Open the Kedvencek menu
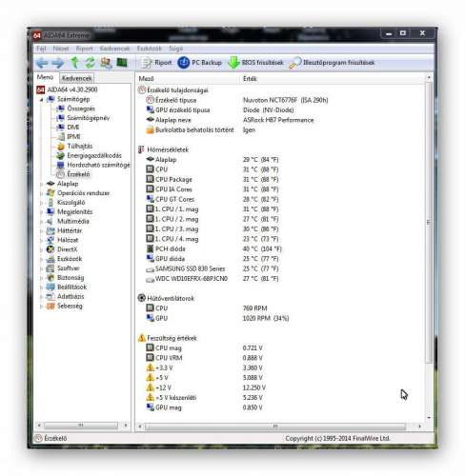The image size is (465, 476). point(114,49)
